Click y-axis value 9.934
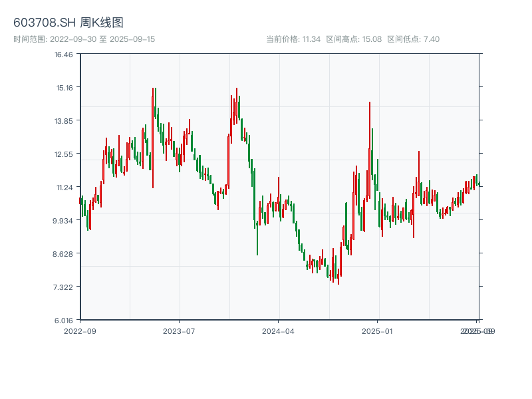The height and width of the screenshot is (399, 532). 63,221
